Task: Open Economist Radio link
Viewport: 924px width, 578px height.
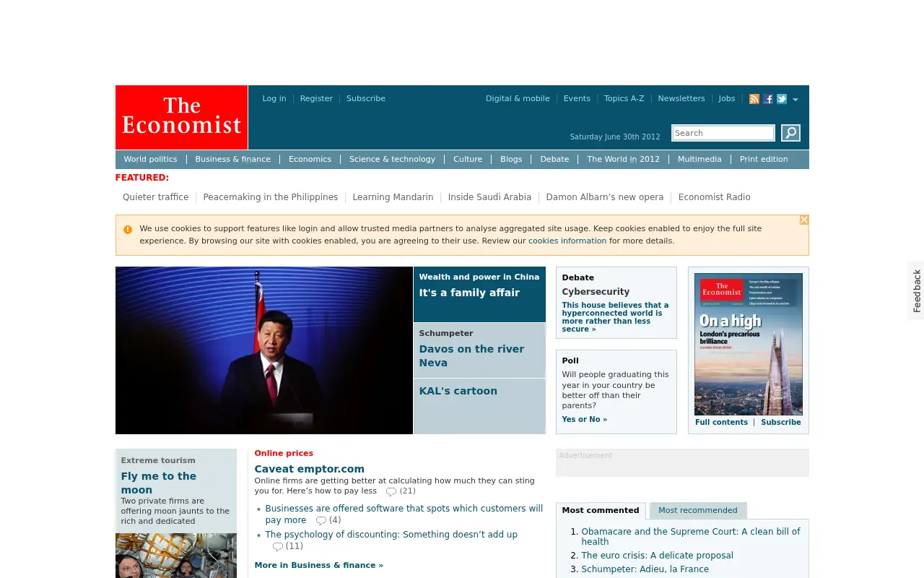Action: 714,197
